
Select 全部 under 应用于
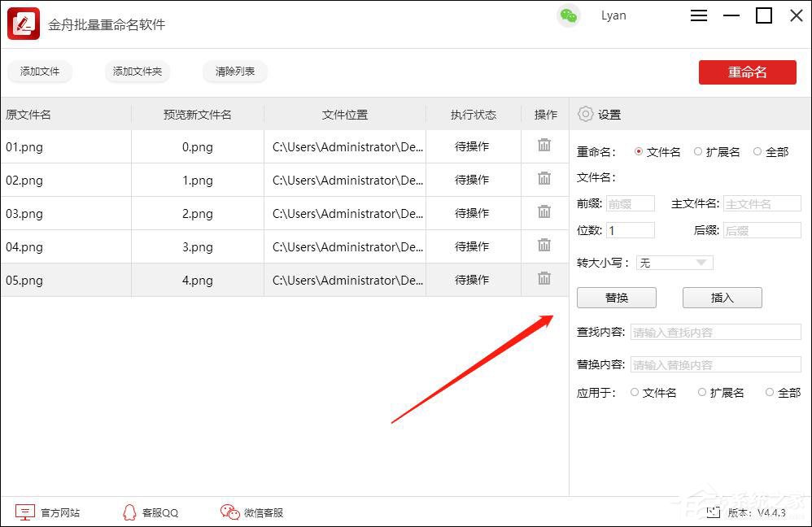769,392
